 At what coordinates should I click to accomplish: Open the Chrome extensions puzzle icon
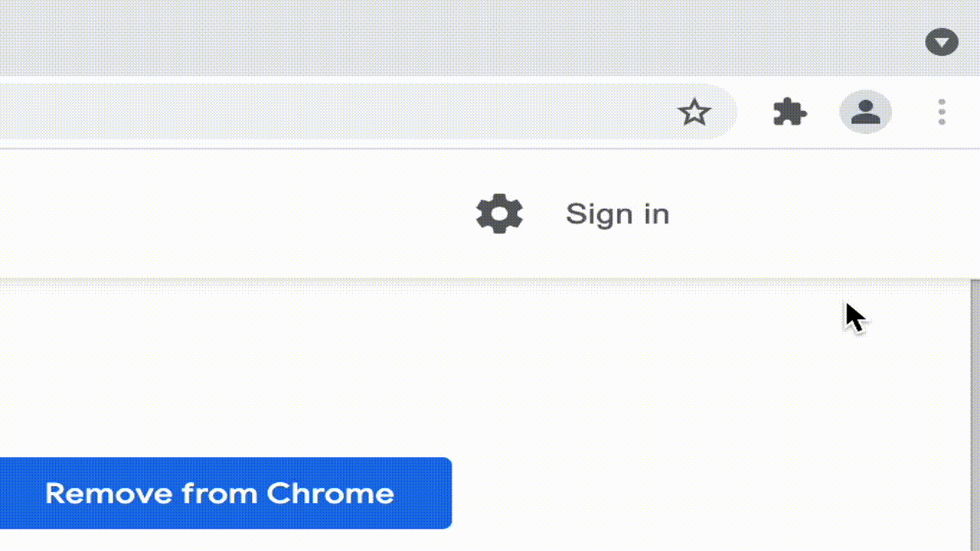click(789, 112)
